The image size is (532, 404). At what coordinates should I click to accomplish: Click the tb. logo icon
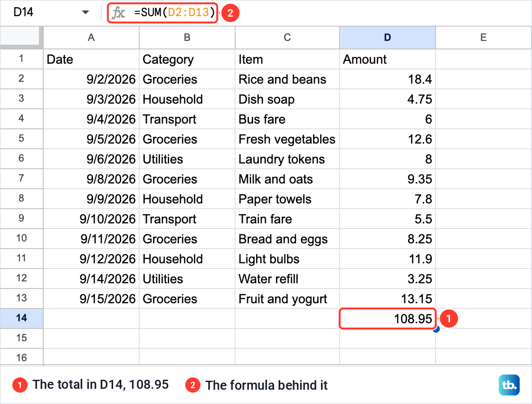coord(509,385)
